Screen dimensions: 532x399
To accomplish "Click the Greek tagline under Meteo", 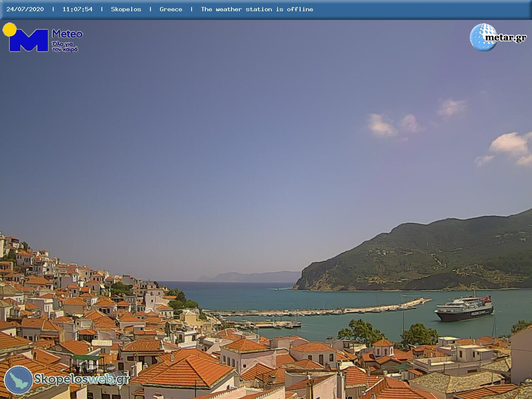I will click(65, 47).
